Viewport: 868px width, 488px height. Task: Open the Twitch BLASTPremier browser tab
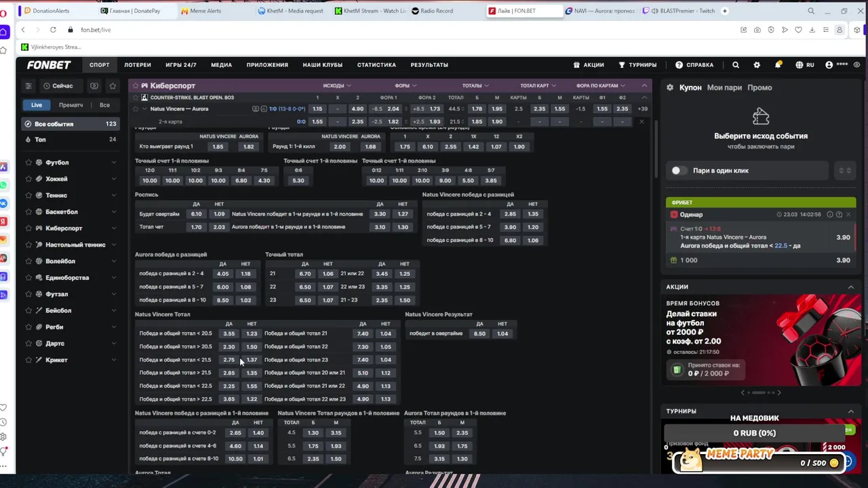pos(682,11)
